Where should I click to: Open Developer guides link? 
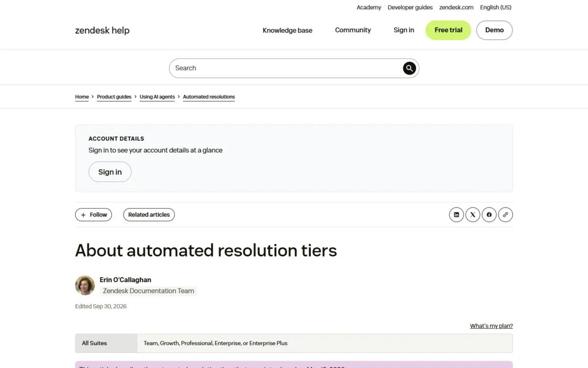coord(410,7)
